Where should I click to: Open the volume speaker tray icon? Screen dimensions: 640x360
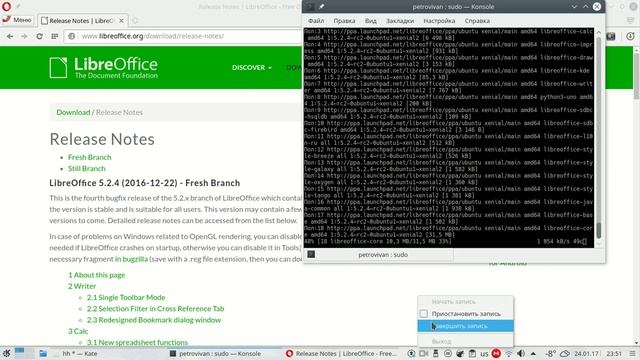(521, 353)
